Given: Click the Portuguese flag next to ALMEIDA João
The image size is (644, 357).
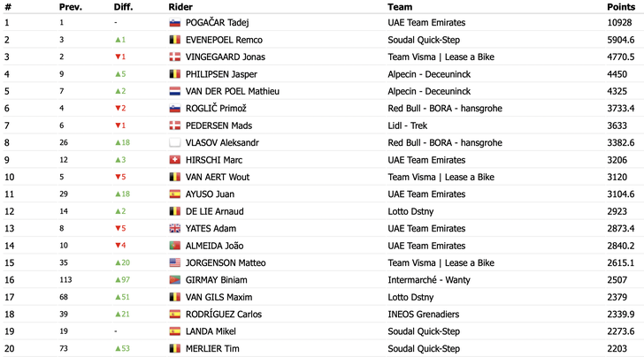Looking at the screenshot, I should click(175, 246).
